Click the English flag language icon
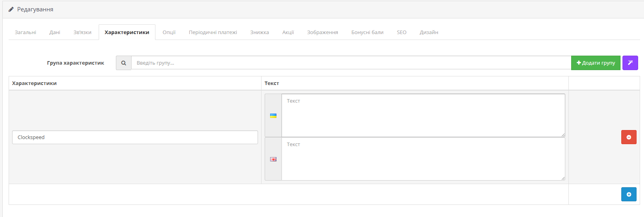 (273, 159)
